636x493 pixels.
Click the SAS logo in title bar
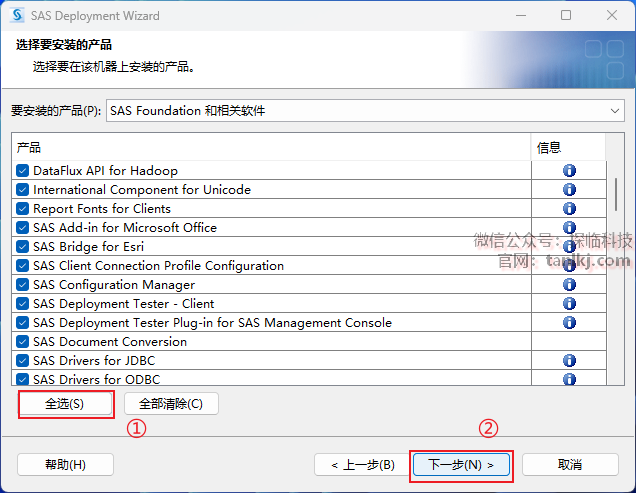click(17, 16)
